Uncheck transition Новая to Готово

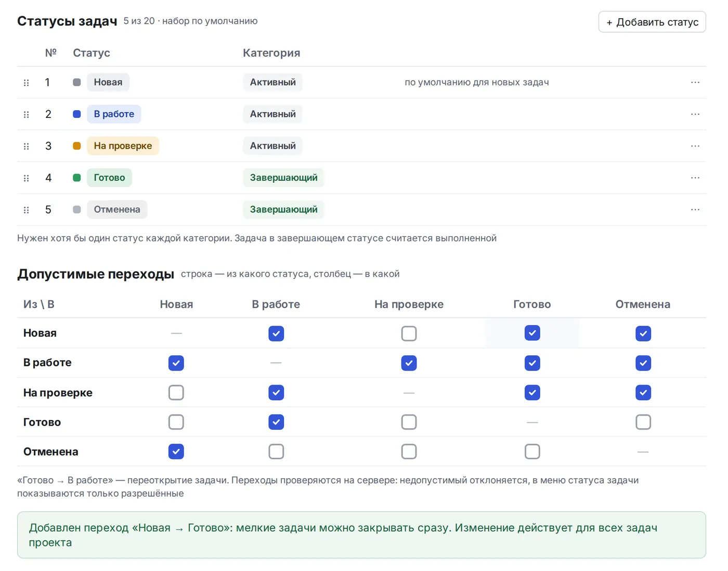(532, 333)
